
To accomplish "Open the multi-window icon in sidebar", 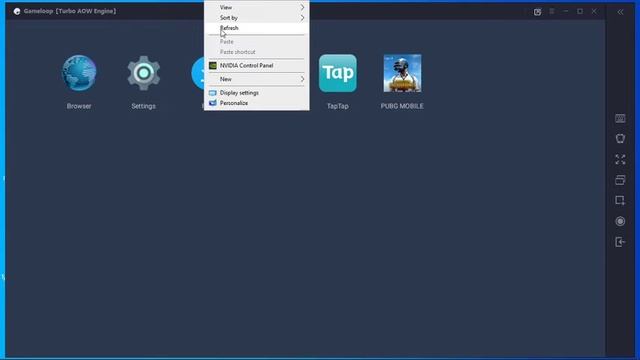I will pos(620,180).
